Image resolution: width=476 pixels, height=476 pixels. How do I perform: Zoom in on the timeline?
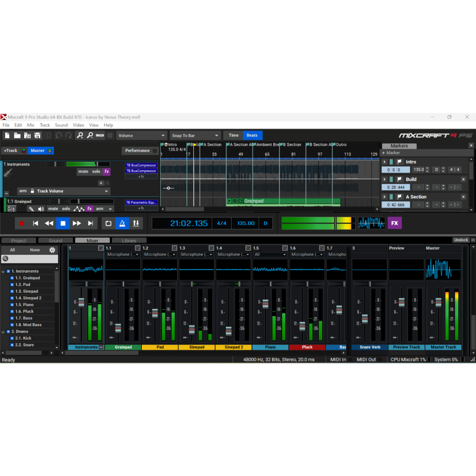pyautogui.click(x=80, y=135)
